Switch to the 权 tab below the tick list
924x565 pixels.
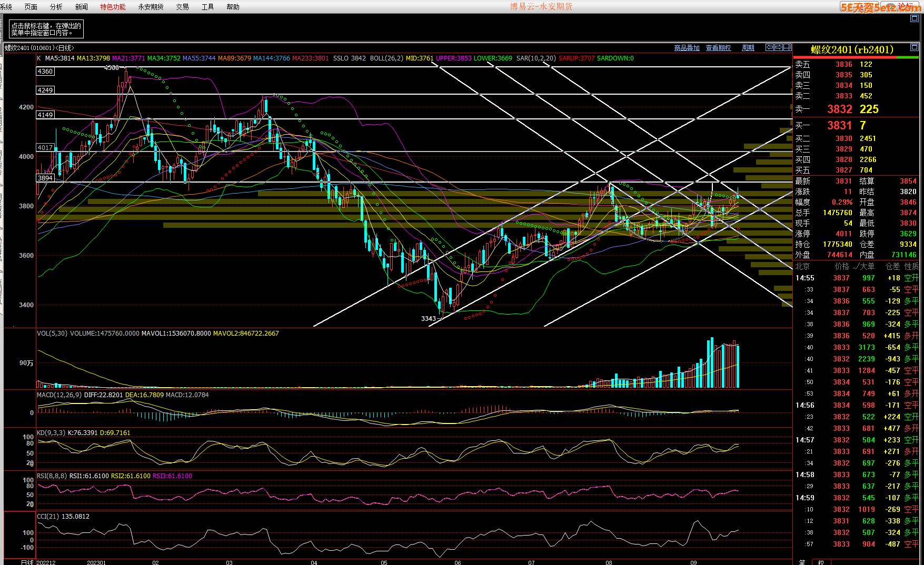click(x=821, y=562)
